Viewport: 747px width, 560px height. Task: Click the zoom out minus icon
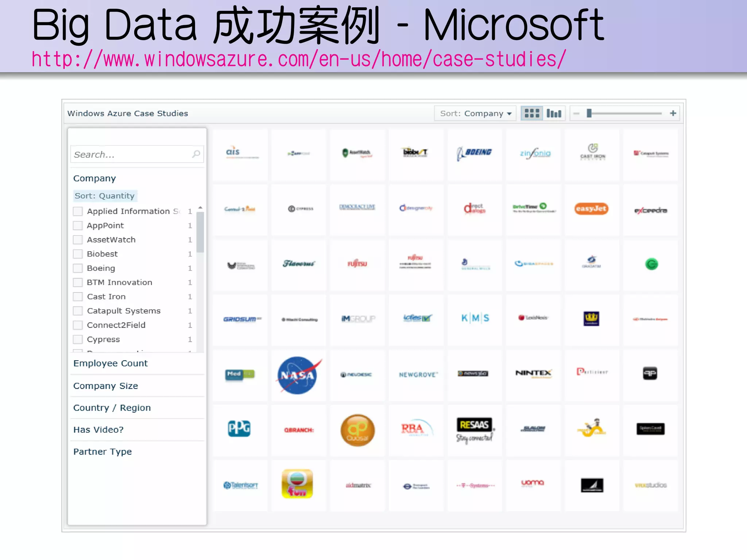[576, 113]
